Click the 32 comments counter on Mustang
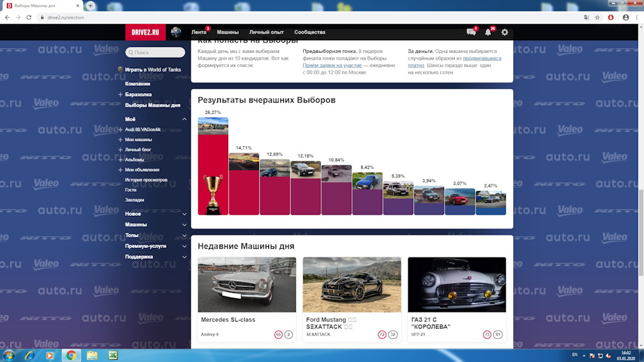Viewport: 644px width, 362px height. 392,335
